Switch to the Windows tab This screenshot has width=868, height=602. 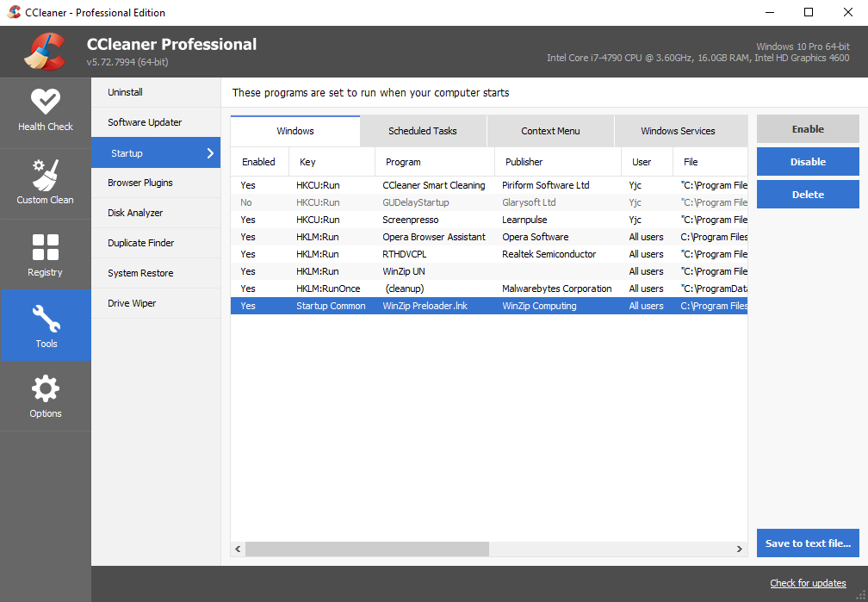pos(295,131)
